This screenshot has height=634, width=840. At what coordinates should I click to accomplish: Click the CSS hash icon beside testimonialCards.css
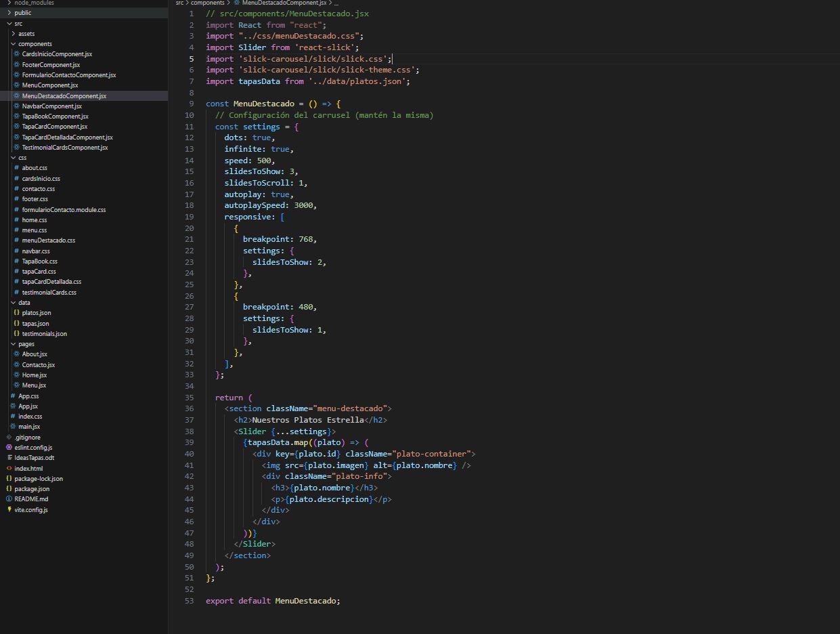(16, 293)
